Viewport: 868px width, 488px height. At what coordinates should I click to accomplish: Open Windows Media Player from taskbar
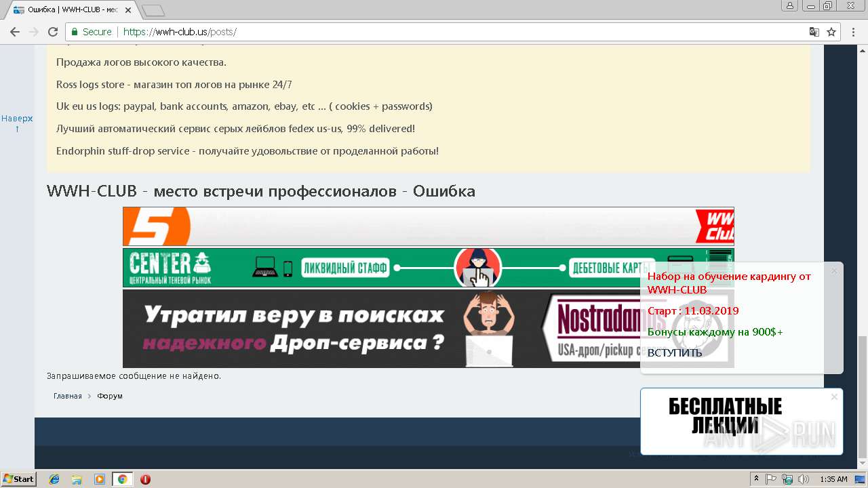point(100,479)
